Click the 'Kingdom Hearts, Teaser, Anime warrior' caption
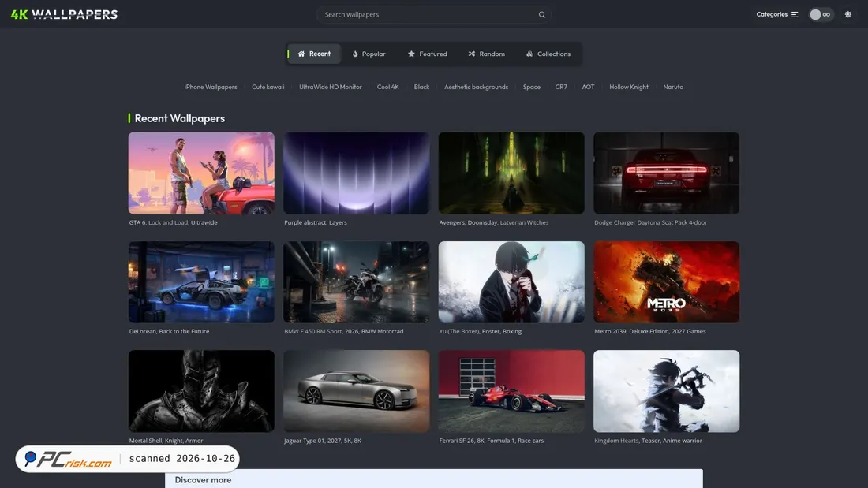Viewport: 868px width, 488px height. click(x=648, y=441)
